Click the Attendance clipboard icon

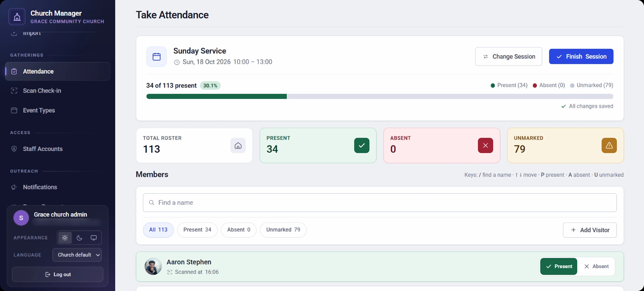tap(14, 71)
